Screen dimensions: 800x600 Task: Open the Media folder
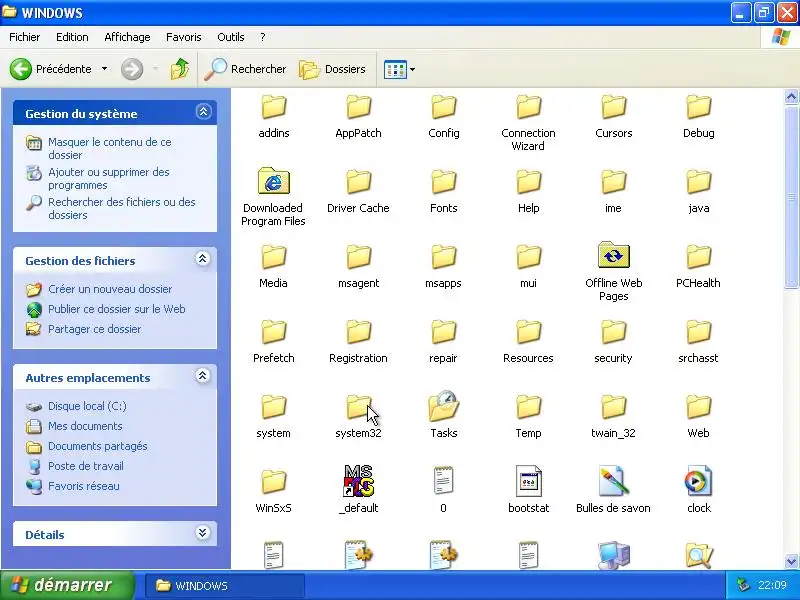point(273,264)
